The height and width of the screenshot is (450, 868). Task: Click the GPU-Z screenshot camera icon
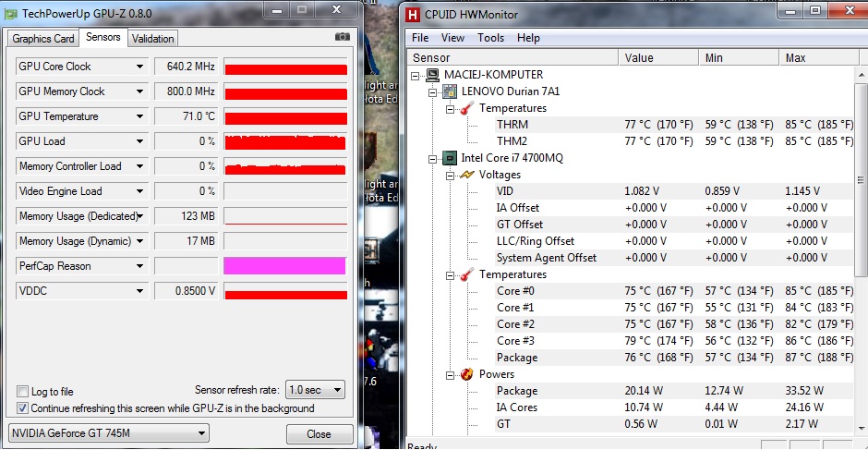[x=342, y=37]
